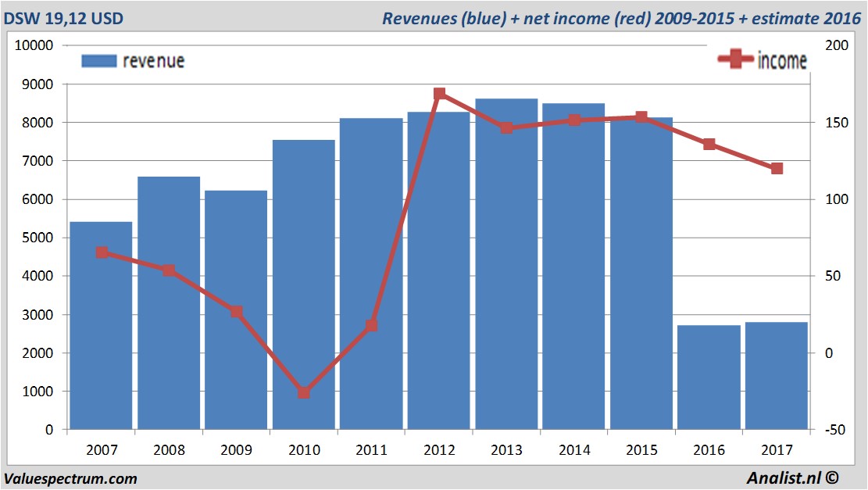The image size is (868, 490).
Task: Click the 10000 left axis label
Action: coord(34,45)
